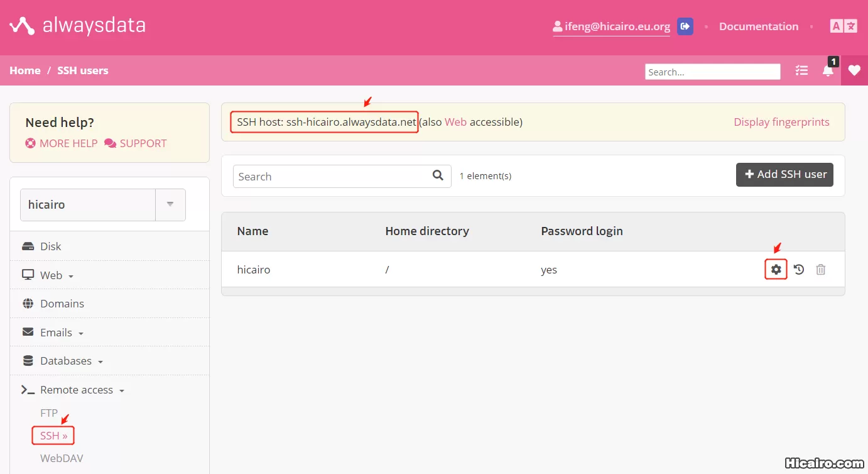The image size is (868, 474).
Task: Click the Domains globe icon
Action: [x=29, y=303]
